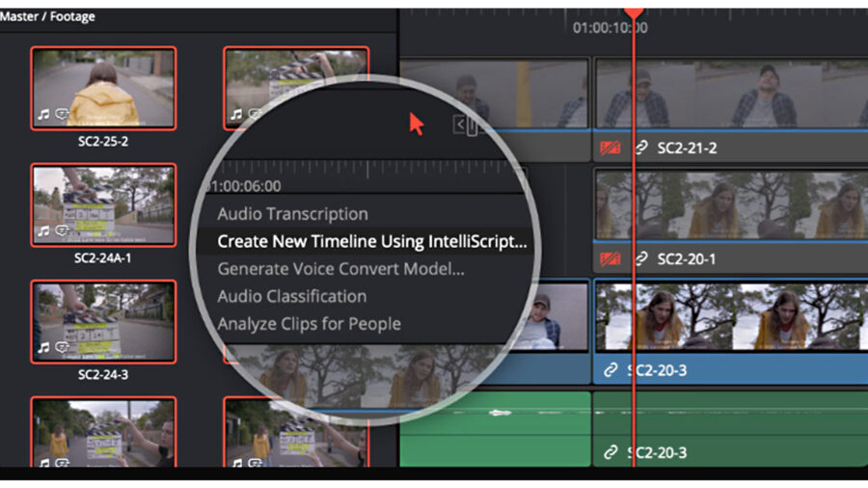Select the thumbnail directly beneath SC2-24-3 label
This screenshot has width=868, height=488.
click(x=103, y=431)
